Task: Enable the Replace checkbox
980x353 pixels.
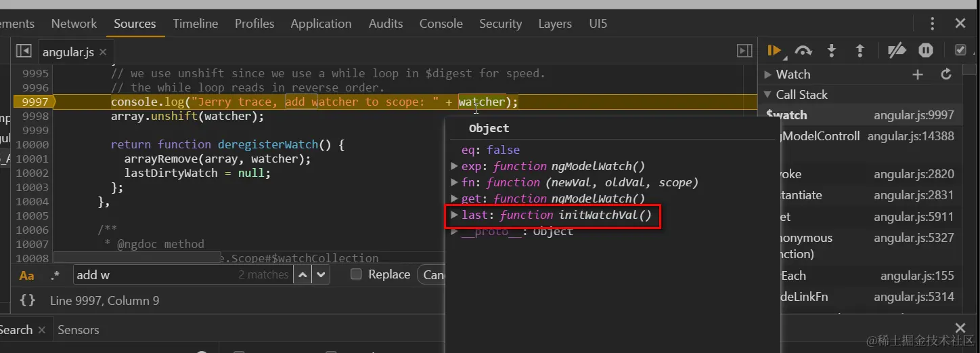Action: (x=356, y=274)
